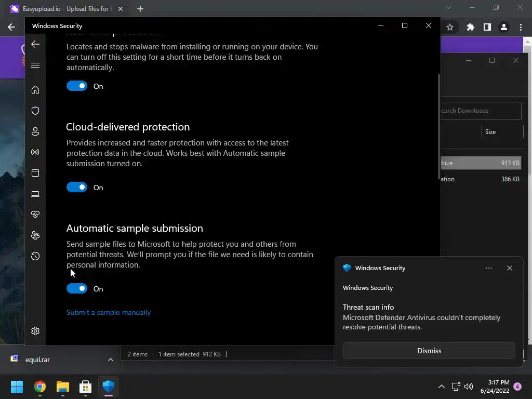Open Windows Security settings gear
The image size is (532, 399).
click(x=35, y=331)
